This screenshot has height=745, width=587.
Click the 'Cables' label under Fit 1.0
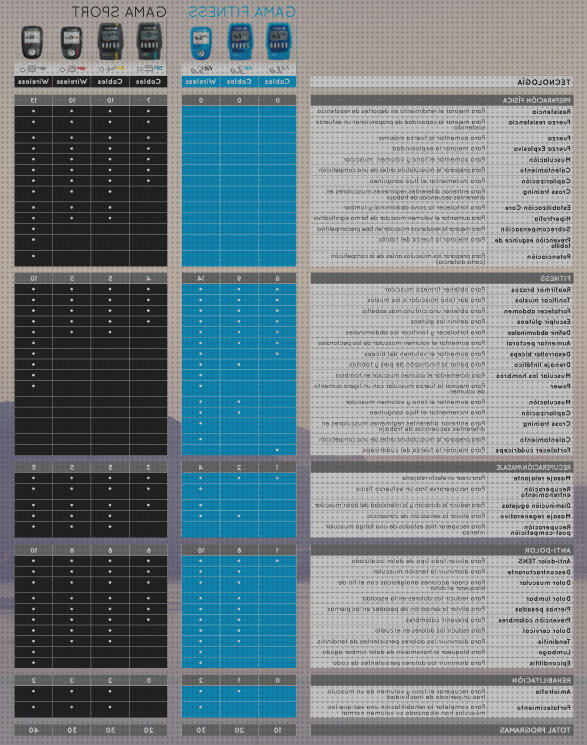[x=277, y=82]
